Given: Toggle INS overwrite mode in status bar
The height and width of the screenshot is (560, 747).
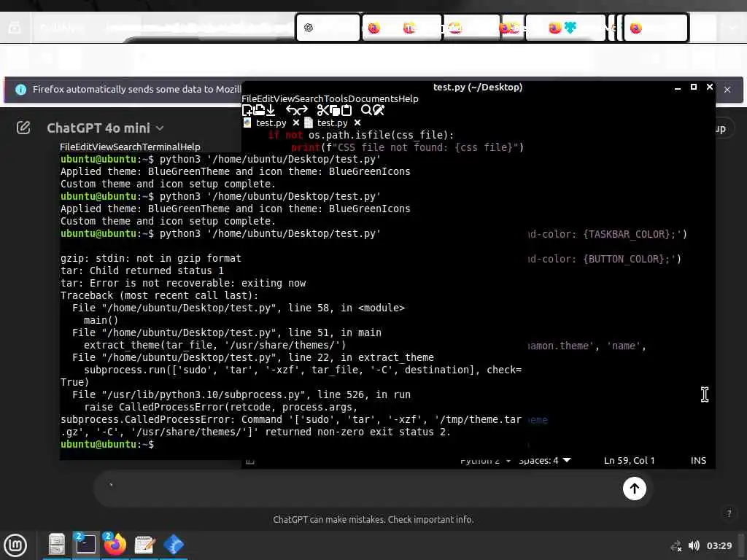Looking at the screenshot, I should coord(698,461).
